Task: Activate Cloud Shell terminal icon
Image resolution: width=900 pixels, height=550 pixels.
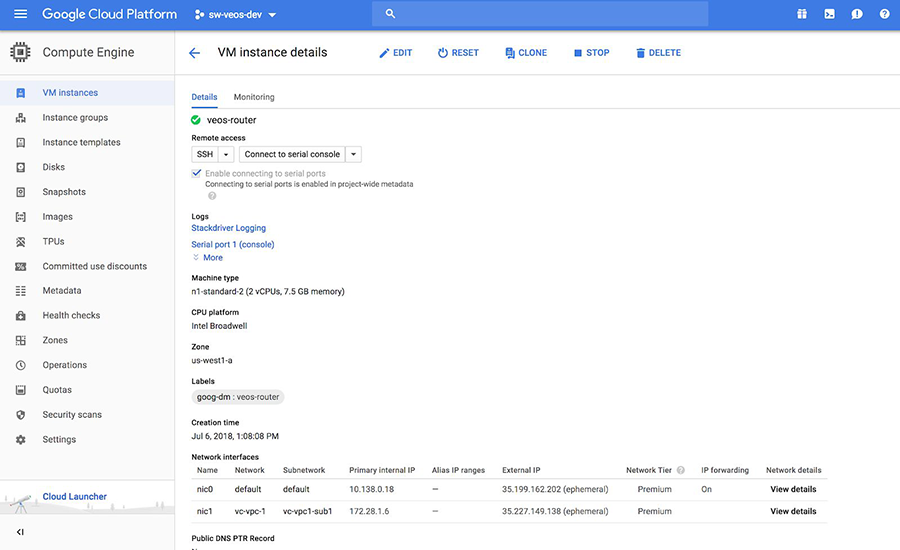Action: (x=829, y=14)
